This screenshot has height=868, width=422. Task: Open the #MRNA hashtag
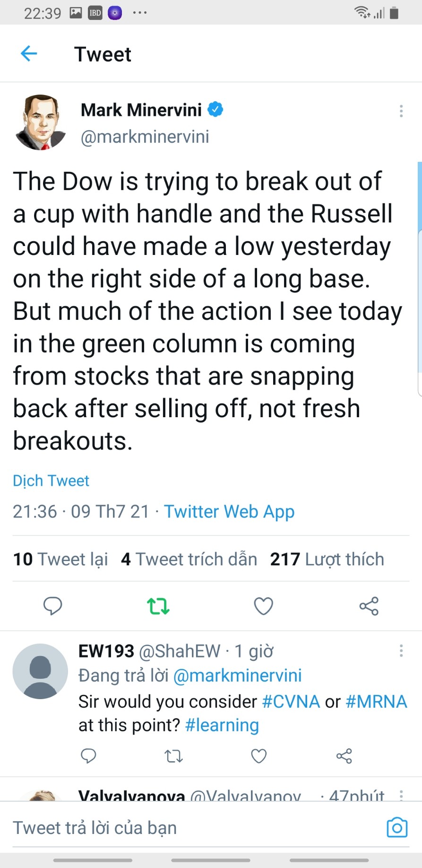coord(376,701)
